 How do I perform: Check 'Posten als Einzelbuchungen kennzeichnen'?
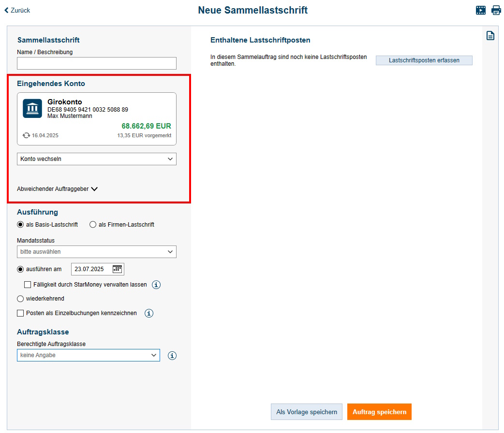(x=20, y=313)
